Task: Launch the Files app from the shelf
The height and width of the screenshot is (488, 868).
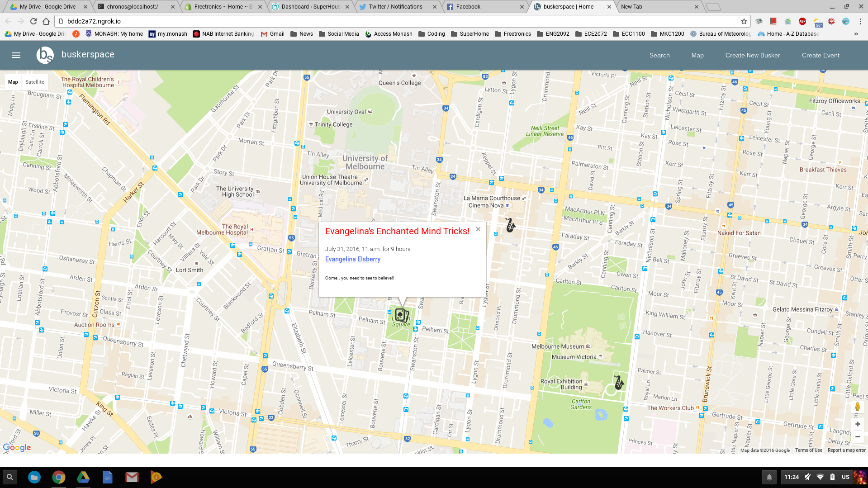Action: (34, 477)
